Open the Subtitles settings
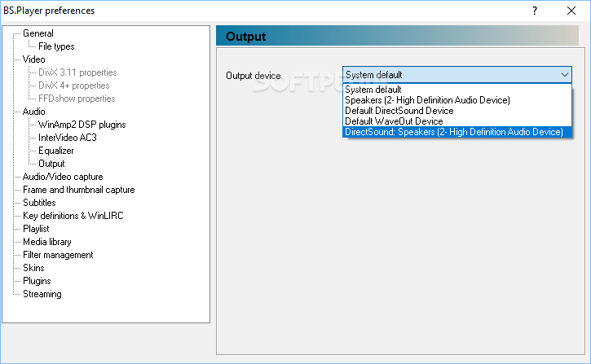 click(x=39, y=203)
